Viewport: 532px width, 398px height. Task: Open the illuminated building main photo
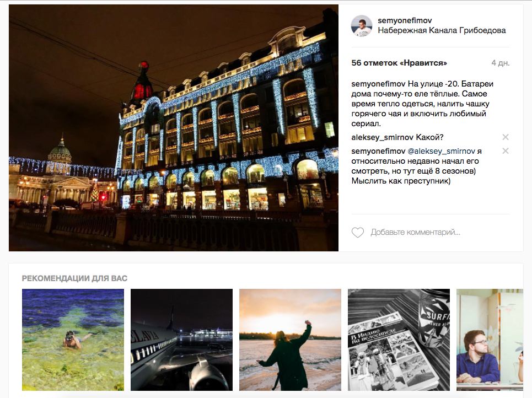[173, 128]
